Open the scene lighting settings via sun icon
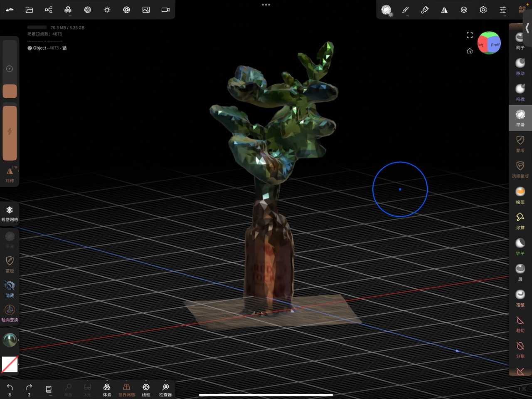The height and width of the screenshot is (399, 532). point(107,10)
